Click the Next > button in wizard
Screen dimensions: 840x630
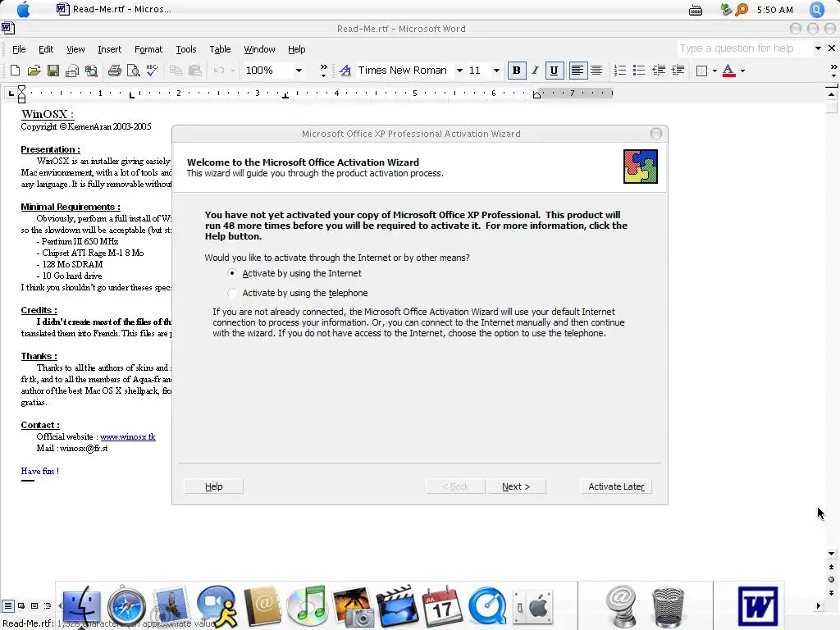(516, 486)
